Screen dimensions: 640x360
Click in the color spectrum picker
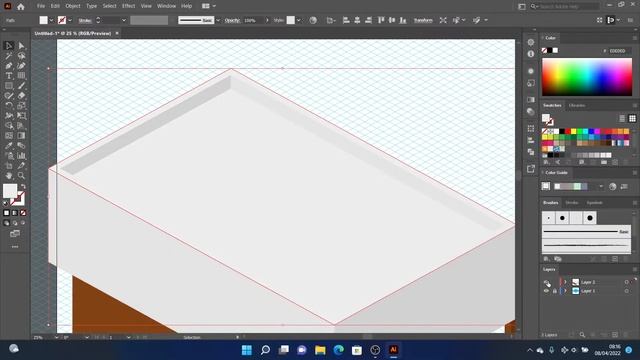(x=587, y=77)
